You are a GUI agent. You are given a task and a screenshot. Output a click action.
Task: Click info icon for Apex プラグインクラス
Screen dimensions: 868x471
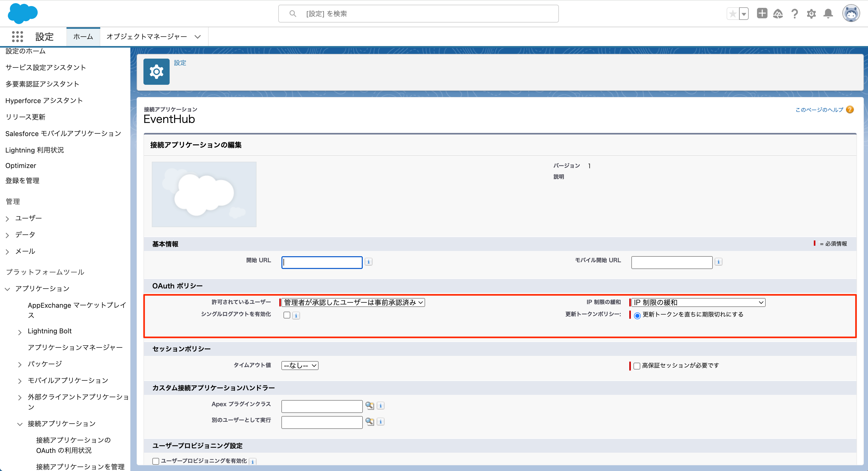pos(380,406)
